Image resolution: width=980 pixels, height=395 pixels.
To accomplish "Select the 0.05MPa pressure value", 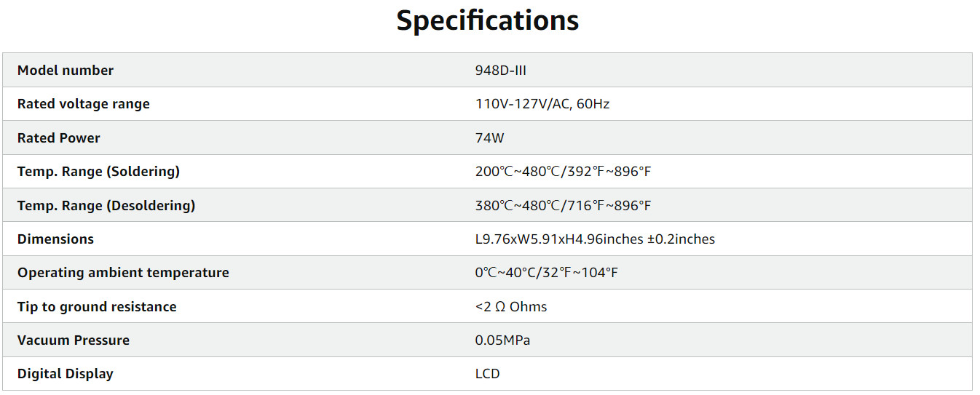I will pos(502,340).
